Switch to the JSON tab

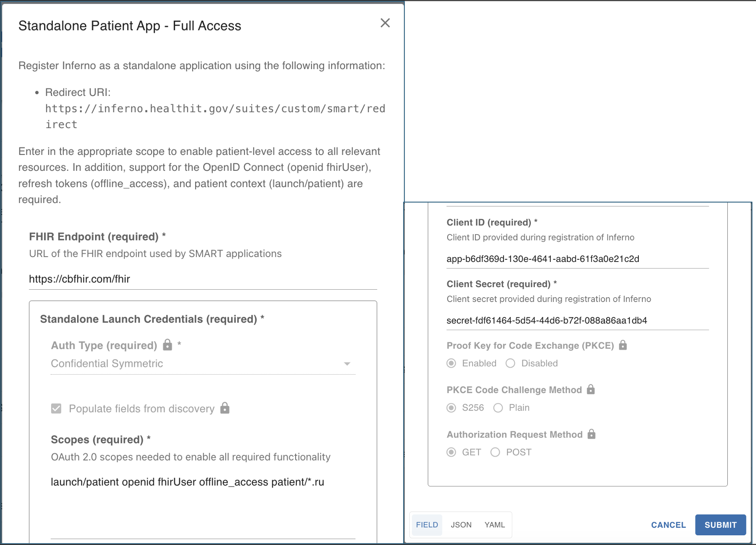click(461, 525)
